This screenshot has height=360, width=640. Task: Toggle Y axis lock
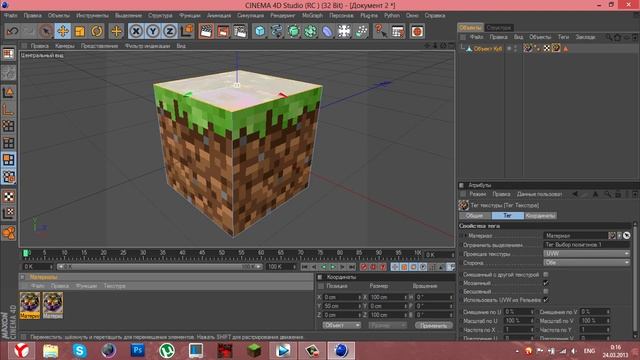[x=153, y=31]
